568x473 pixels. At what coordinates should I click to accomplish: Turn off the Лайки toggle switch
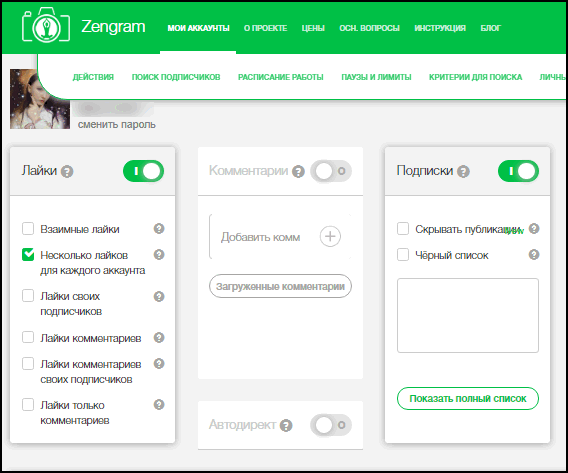click(x=143, y=171)
